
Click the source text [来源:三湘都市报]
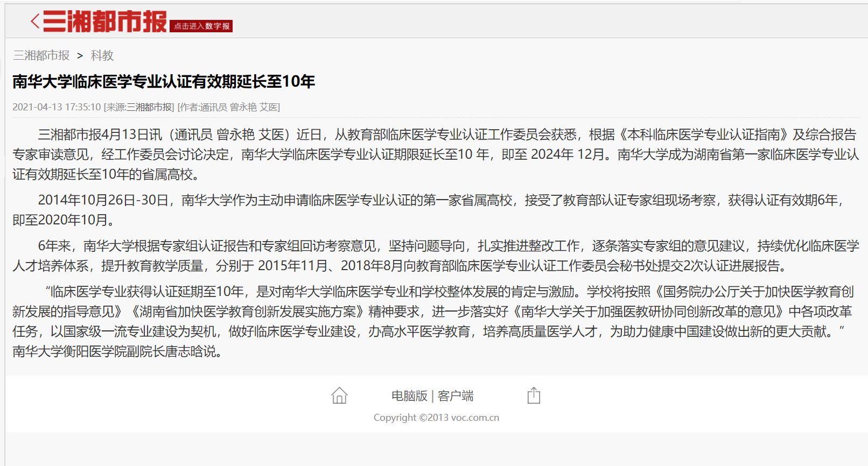pos(139,107)
